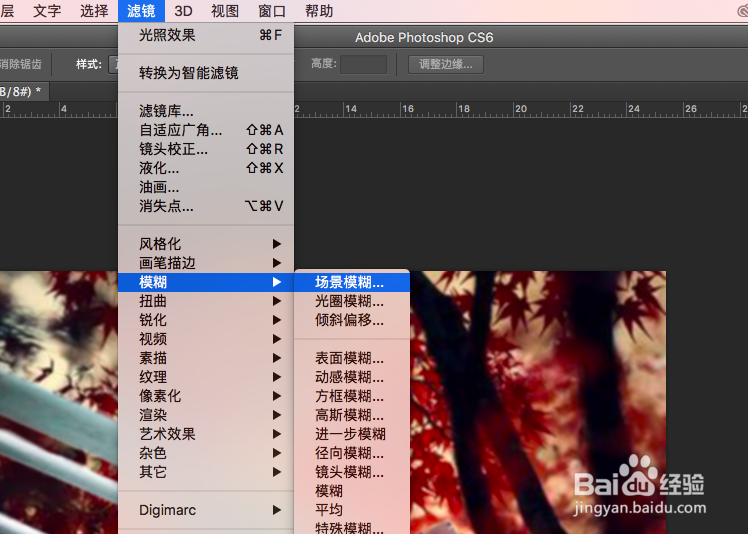Choose 场景模糊... blur filter
This screenshot has height=534, width=748.
(352, 282)
